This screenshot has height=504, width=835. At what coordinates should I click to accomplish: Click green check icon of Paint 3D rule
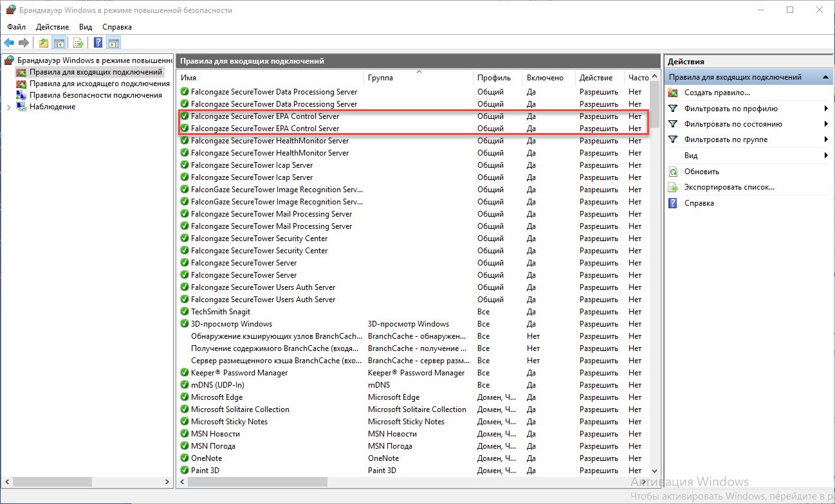[x=185, y=471]
